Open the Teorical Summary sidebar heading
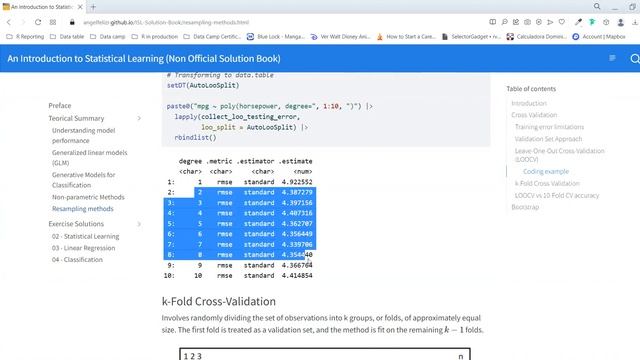This screenshot has width=640, height=360. (x=76, y=118)
